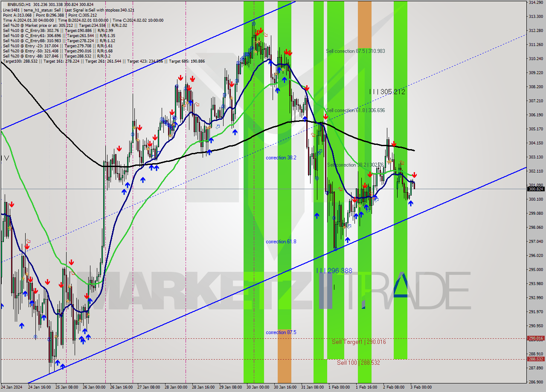Click the '1 Feb 00:00' time axis label
546x392 pixels.
pos(339,387)
